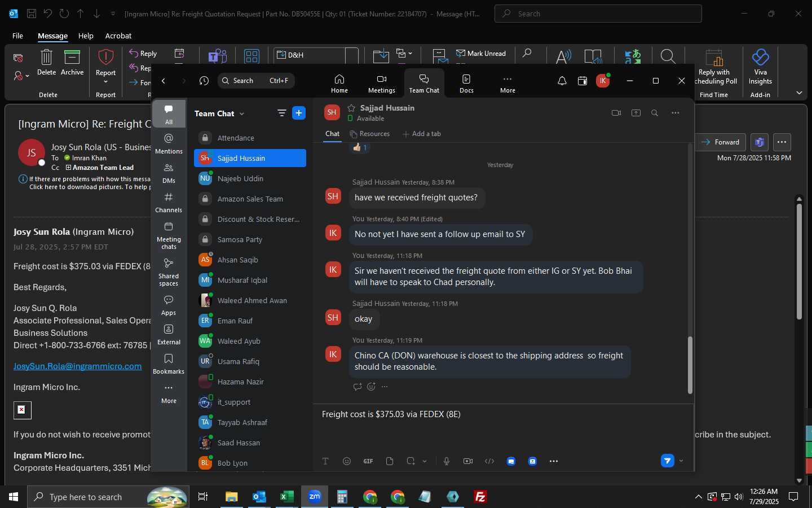Click thumbs-up reaction count at chat top

point(360,148)
